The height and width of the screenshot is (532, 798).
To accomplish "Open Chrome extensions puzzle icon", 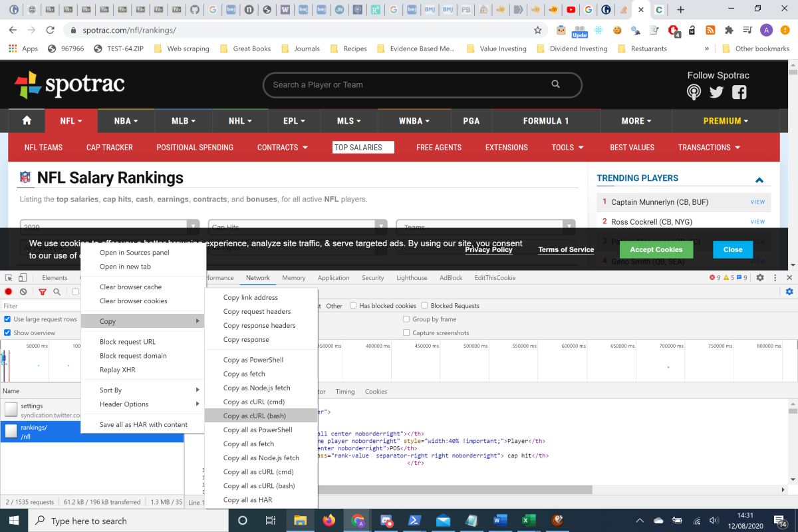I will point(729,30).
